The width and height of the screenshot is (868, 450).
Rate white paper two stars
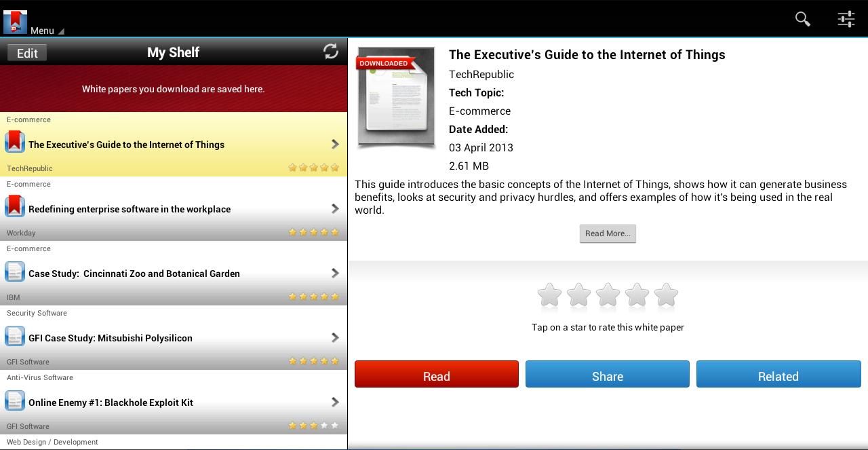[578, 296]
